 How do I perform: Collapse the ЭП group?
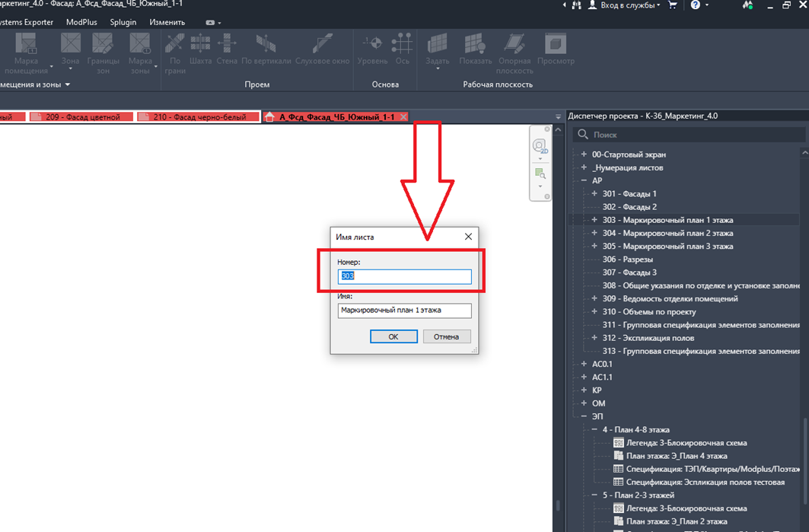(584, 416)
